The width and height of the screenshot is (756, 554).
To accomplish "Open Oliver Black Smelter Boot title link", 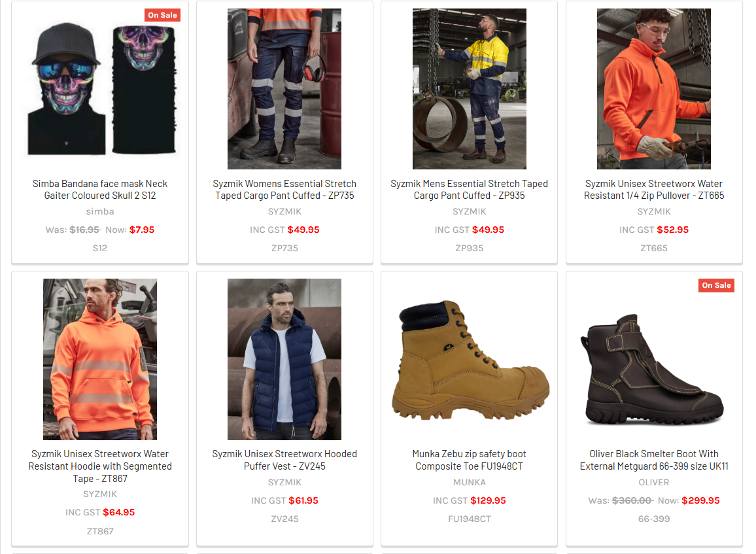I will [654, 460].
